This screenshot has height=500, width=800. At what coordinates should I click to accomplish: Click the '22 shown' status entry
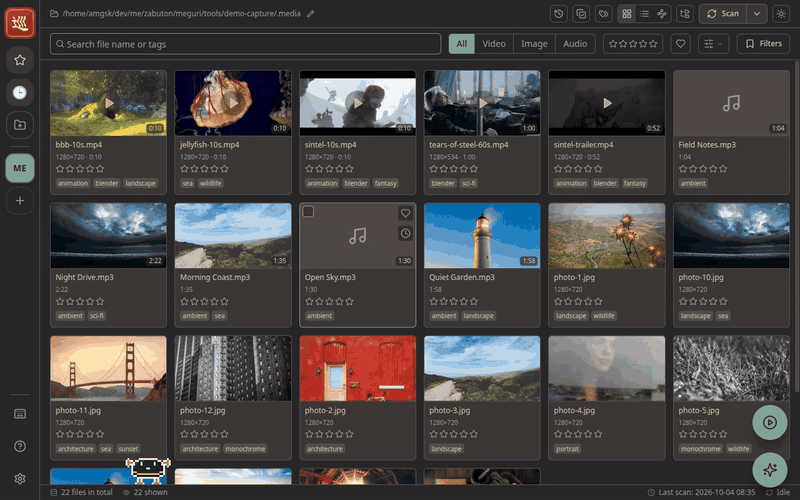(145, 492)
